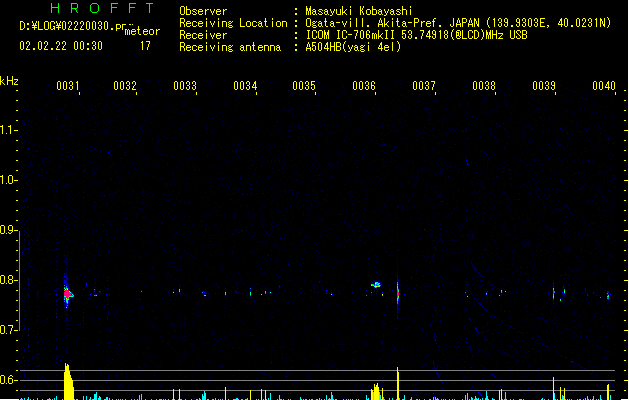This screenshot has height=400, width=629.
Task: Click the strong pink meteor echo after 0031
Action: point(68,294)
